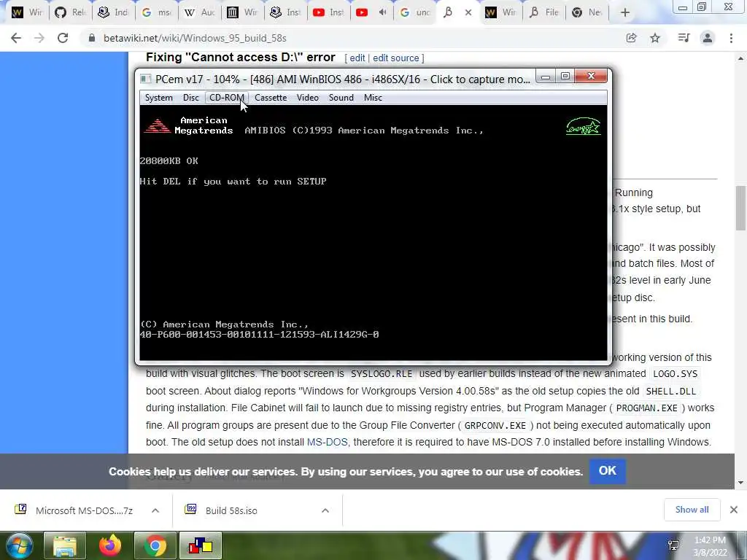Switch to the Google unc tab
The image size is (747, 560).
[415, 12]
